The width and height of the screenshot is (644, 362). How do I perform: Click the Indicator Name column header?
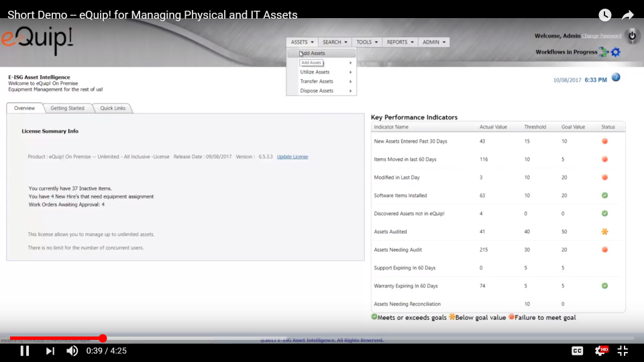click(391, 127)
